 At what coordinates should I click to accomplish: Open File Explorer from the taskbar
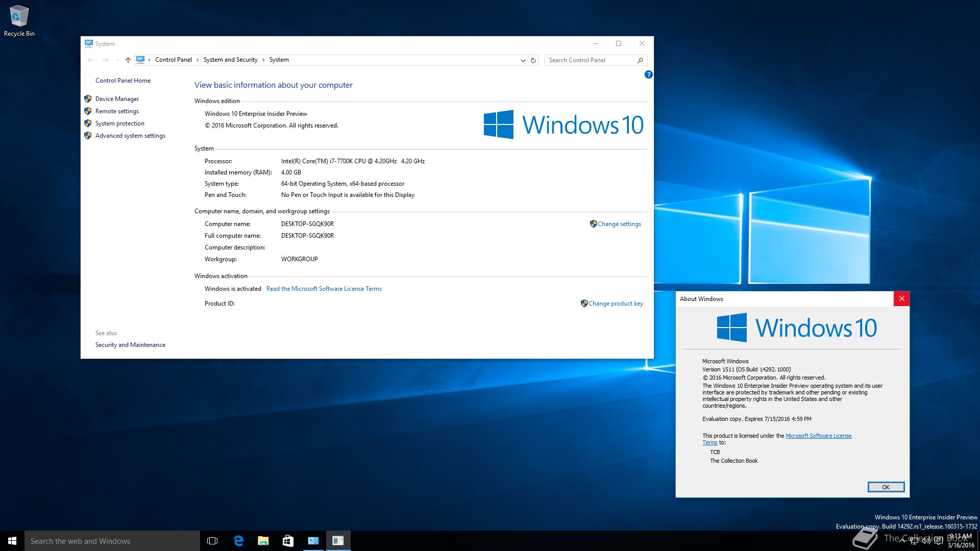(263, 541)
